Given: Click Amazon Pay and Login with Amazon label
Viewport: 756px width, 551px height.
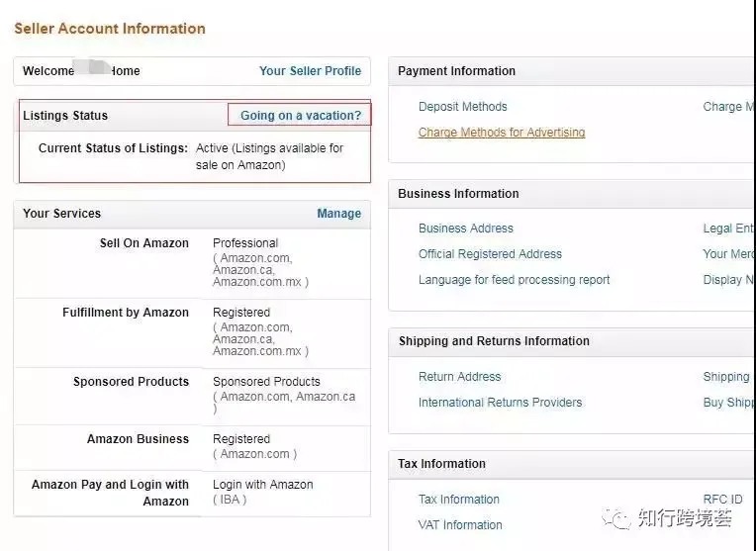Looking at the screenshot, I should coord(111,493).
